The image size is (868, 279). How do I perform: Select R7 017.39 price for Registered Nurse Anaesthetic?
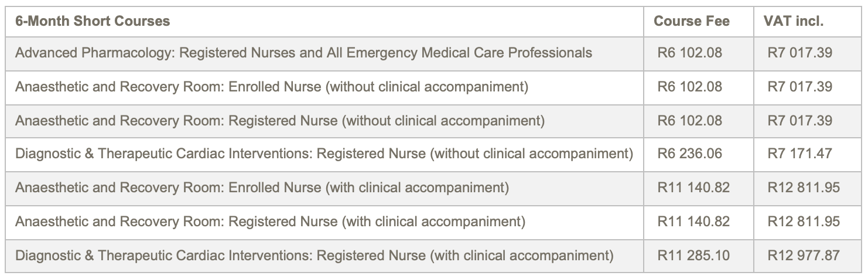coord(799,121)
